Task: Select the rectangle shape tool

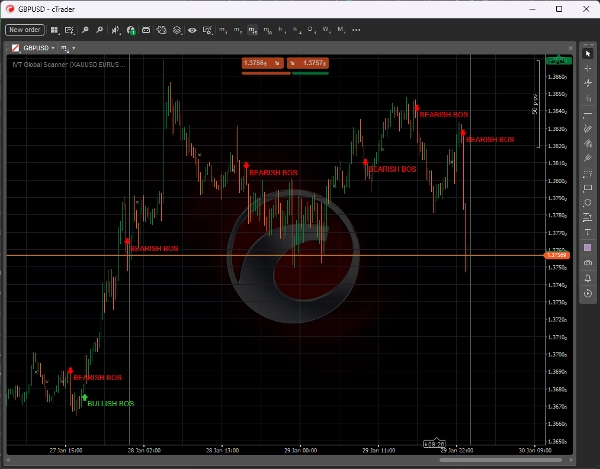Action: click(588, 188)
